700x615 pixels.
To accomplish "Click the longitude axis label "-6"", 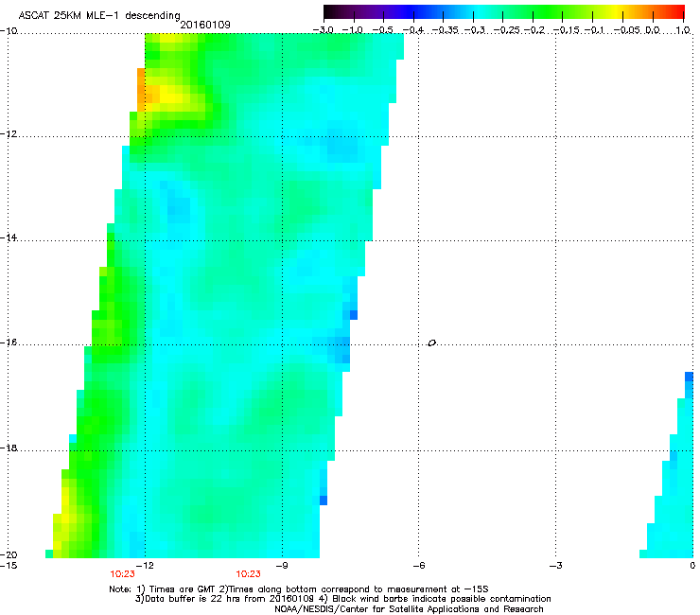I will pos(418,566).
